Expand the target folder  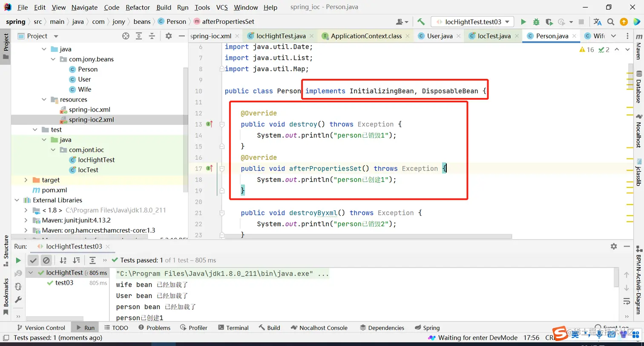pos(26,180)
